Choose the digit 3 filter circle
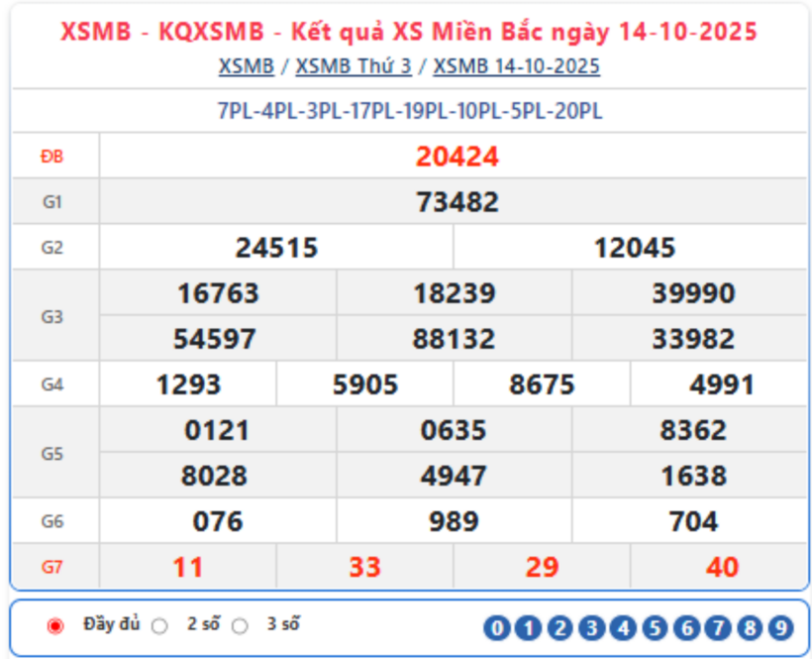812x659 pixels. tap(592, 627)
